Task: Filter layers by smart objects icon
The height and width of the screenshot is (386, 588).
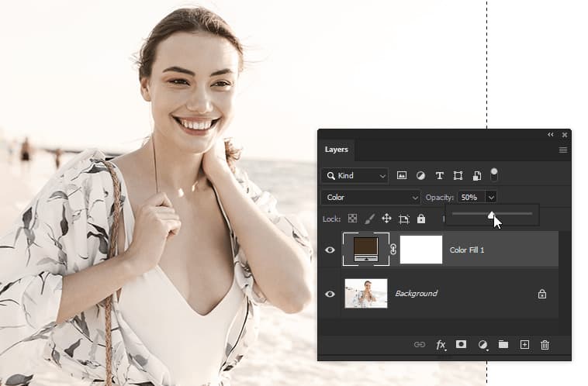Action: [476, 176]
